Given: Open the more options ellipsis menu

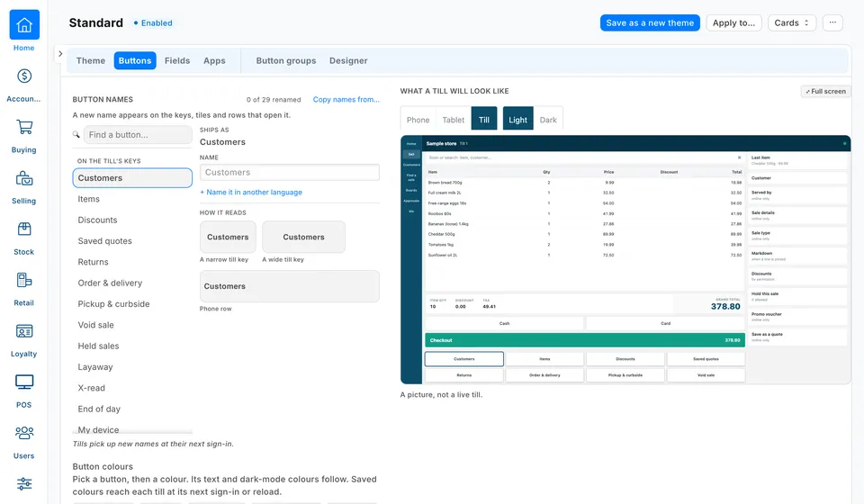Looking at the screenshot, I should point(832,22).
